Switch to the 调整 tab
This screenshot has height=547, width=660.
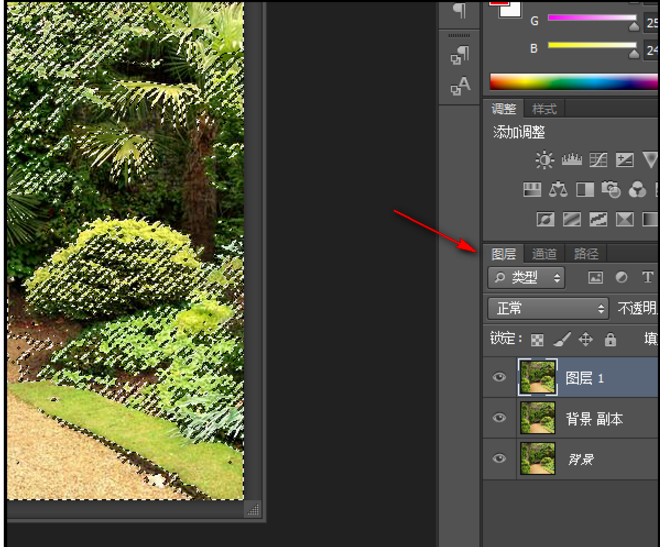click(503, 109)
